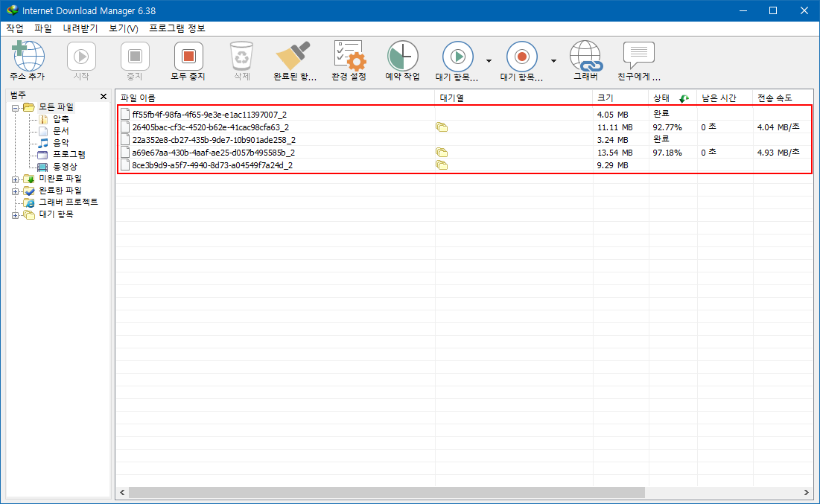Viewport: 820px width, 504px height.
Task: Open the 그래버 (Grabber) icon
Action: click(x=585, y=56)
